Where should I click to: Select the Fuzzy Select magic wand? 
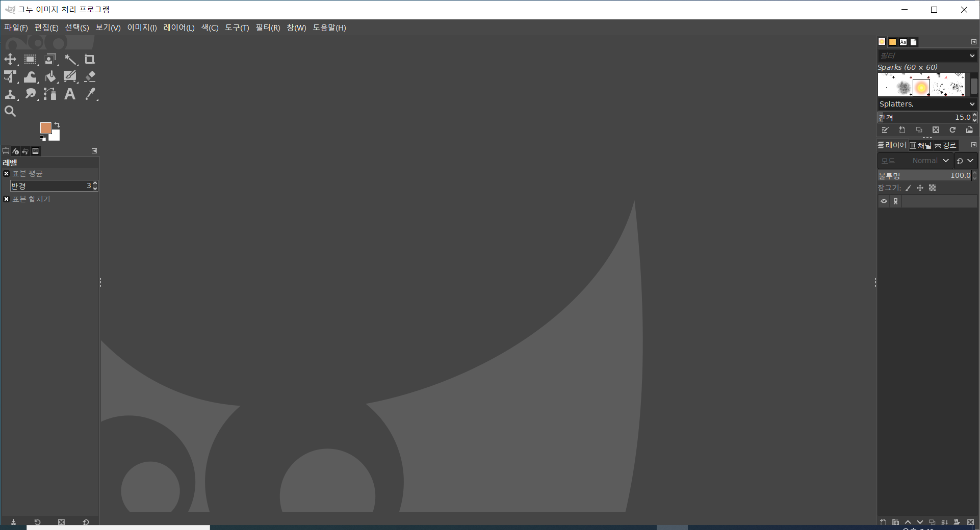70,60
